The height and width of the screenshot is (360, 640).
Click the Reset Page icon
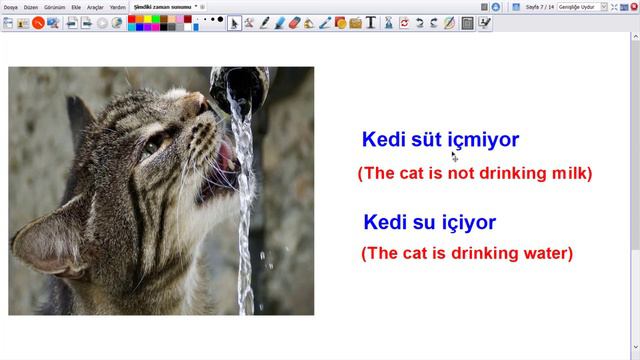(404, 23)
